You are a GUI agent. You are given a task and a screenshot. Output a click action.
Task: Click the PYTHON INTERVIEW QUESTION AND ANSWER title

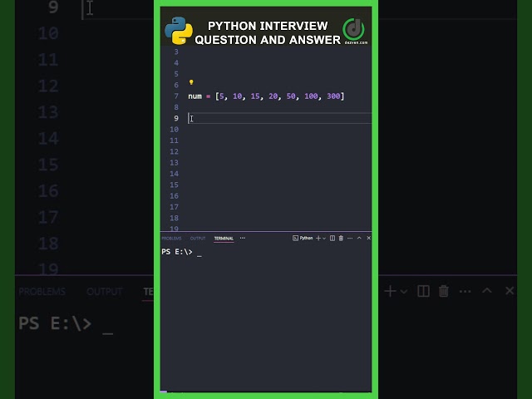[x=268, y=32]
